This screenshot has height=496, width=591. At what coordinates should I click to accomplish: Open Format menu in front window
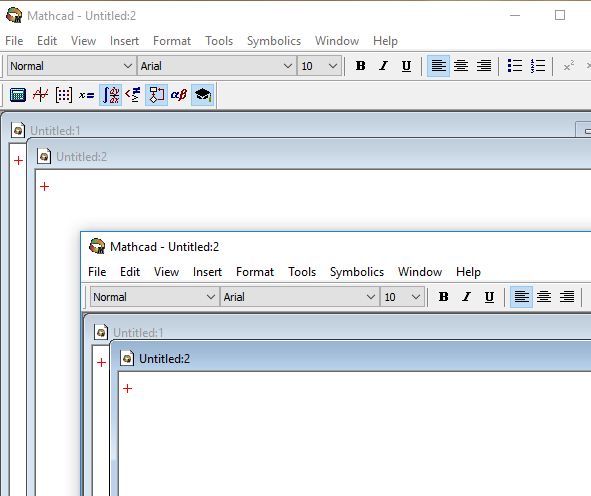click(255, 272)
